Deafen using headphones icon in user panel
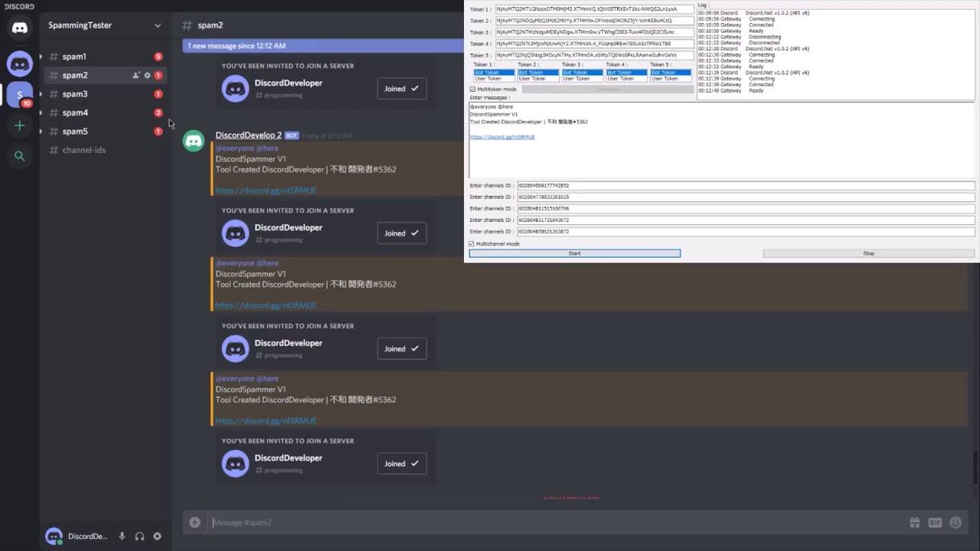980x551 pixels. (139, 536)
